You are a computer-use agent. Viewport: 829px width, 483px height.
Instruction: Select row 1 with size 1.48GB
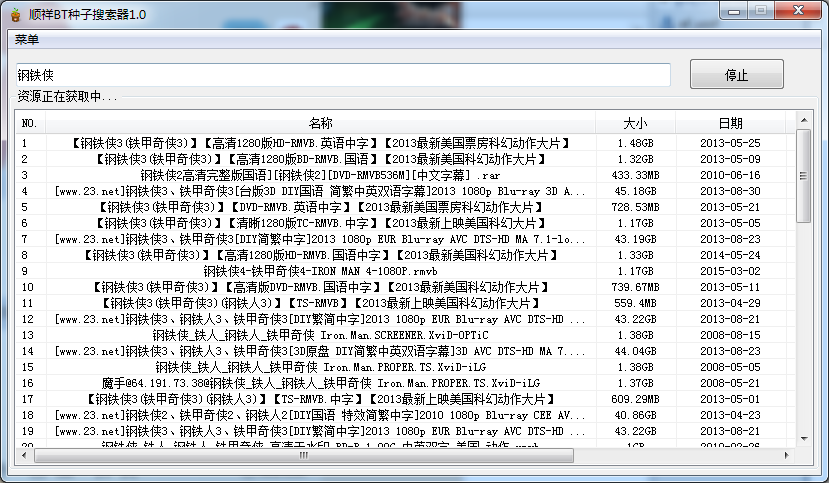pyautogui.click(x=406, y=143)
